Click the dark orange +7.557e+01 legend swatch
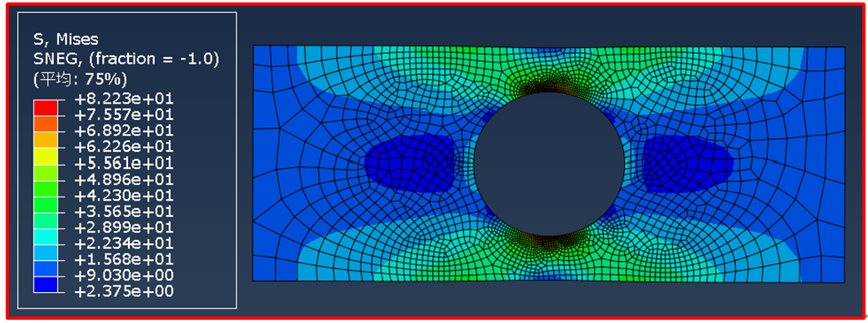The image size is (868, 323). (x=46, y=124)
